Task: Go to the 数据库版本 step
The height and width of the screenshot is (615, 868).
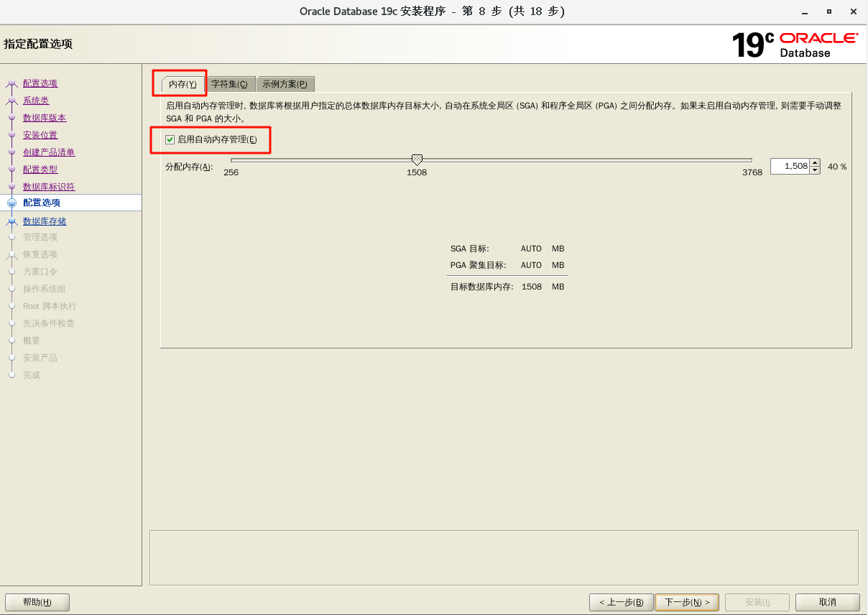Action: 45,118
